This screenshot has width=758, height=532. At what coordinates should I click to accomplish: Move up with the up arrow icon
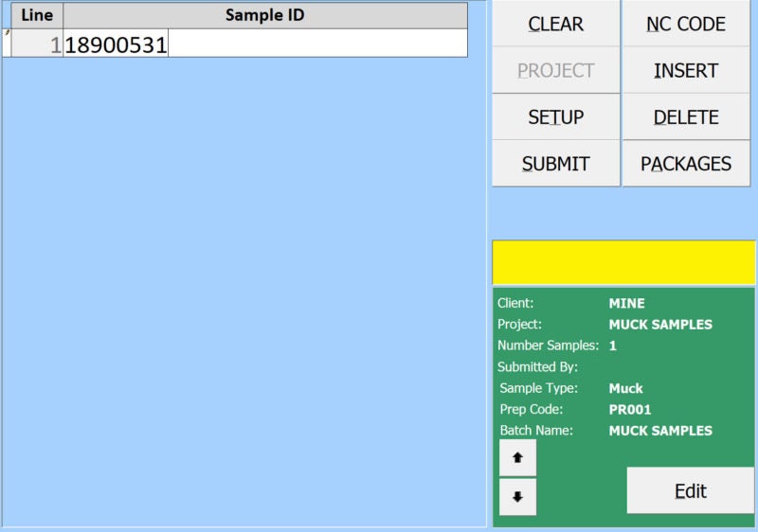click(x=517, y=457)
